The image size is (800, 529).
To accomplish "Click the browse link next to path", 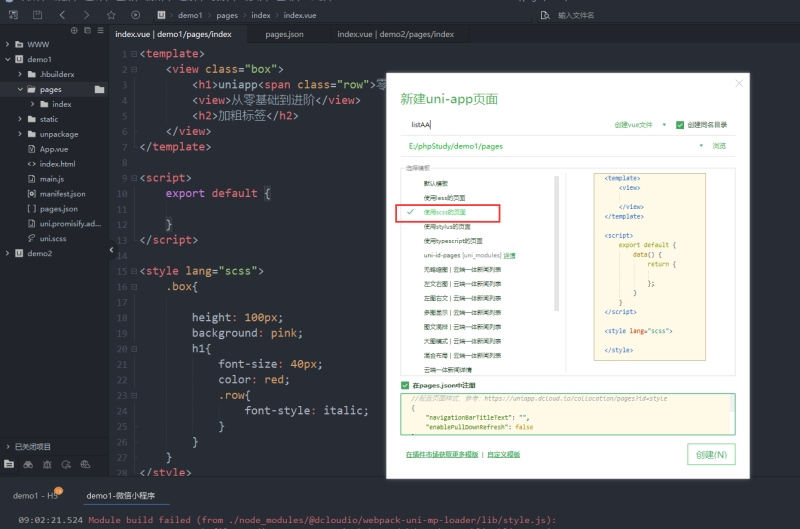I will [x=719, y=146].
